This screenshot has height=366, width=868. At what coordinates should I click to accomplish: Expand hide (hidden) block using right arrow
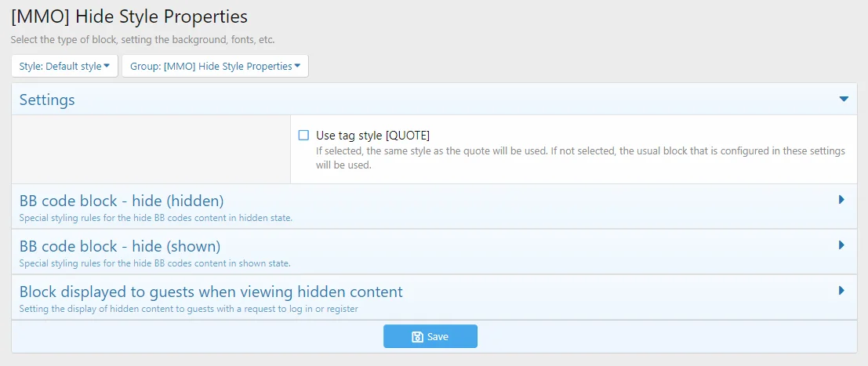pos(841,200)
